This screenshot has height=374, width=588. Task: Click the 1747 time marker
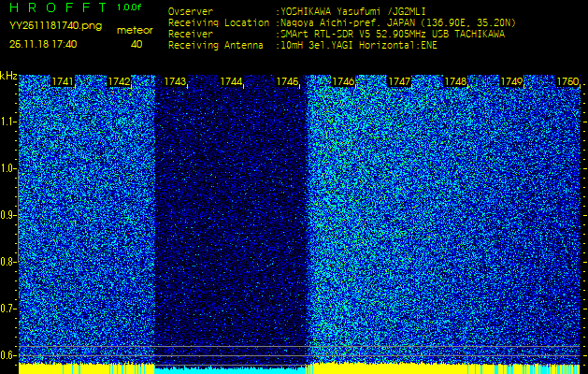coord(400,81)
